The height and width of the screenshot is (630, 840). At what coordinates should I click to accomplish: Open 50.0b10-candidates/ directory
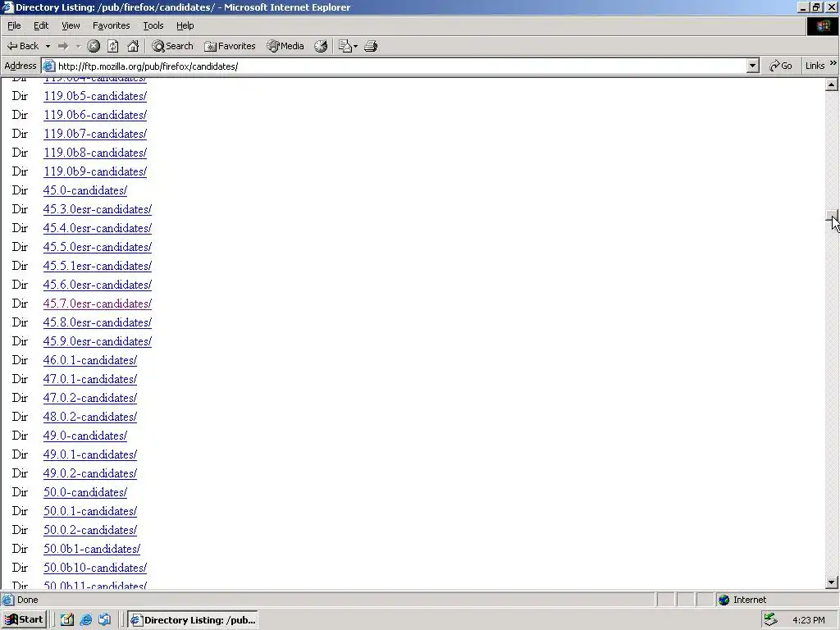click(x=95, y=568)
